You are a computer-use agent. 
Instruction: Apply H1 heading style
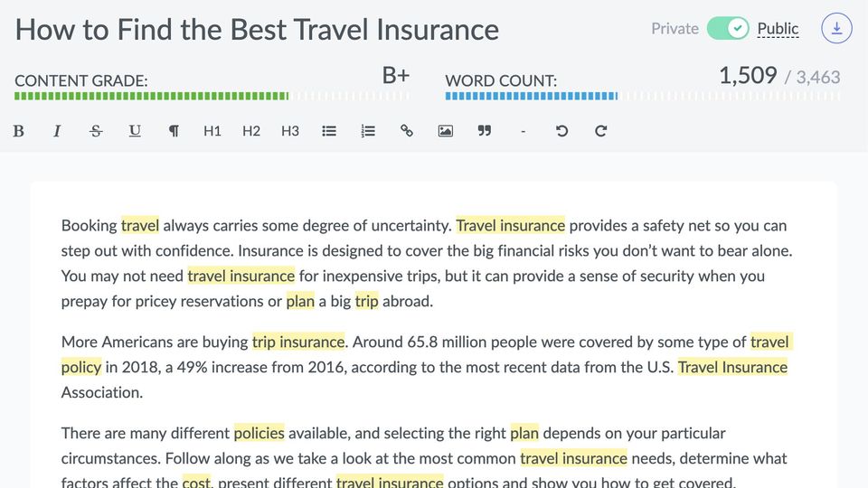tap(212, 131)
